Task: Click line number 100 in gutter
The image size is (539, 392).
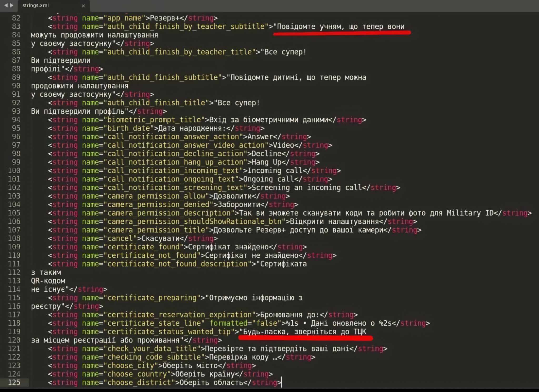Action: pos(14,171)
